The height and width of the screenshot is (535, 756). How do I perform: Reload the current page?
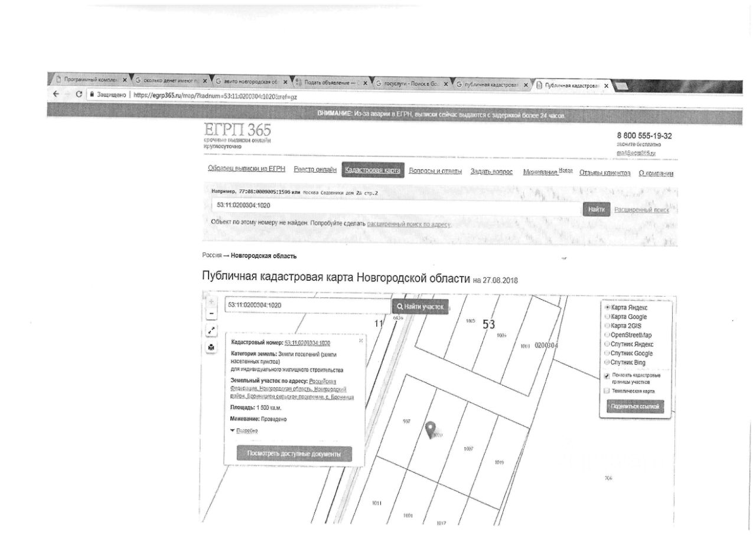click(x=79, y=94)
